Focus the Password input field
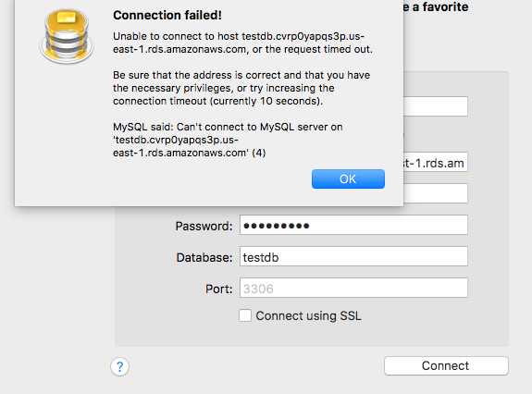The width and height of the screenshot is (532, 394). point(353,225)
